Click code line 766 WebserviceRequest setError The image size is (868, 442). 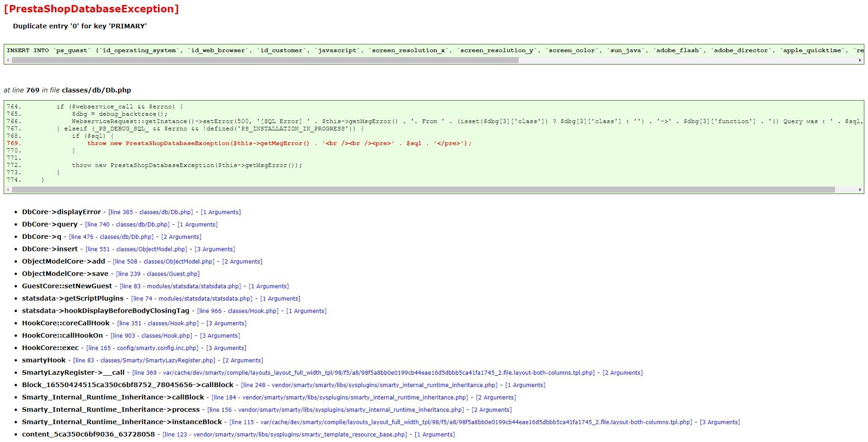467,121
